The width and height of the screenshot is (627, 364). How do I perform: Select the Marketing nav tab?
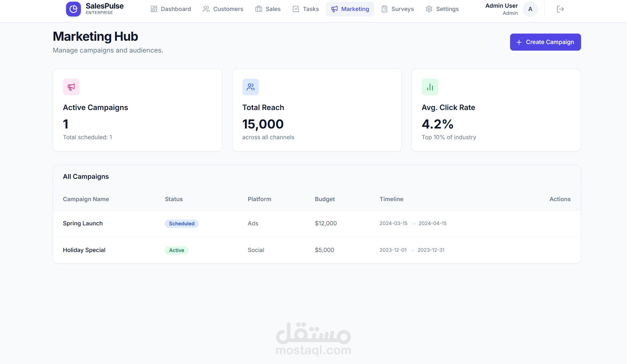click(x=350, y=9)
